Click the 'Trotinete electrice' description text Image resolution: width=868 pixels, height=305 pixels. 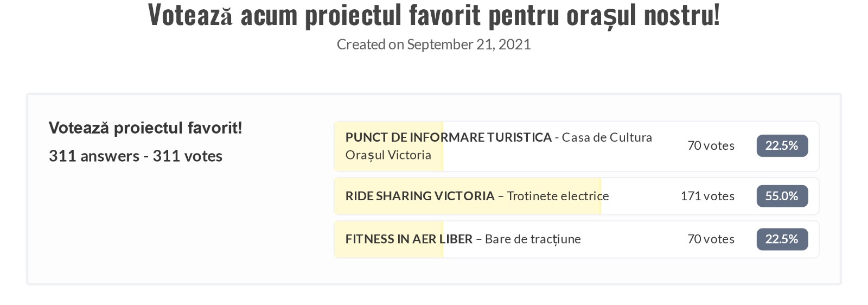click(558, 196)
